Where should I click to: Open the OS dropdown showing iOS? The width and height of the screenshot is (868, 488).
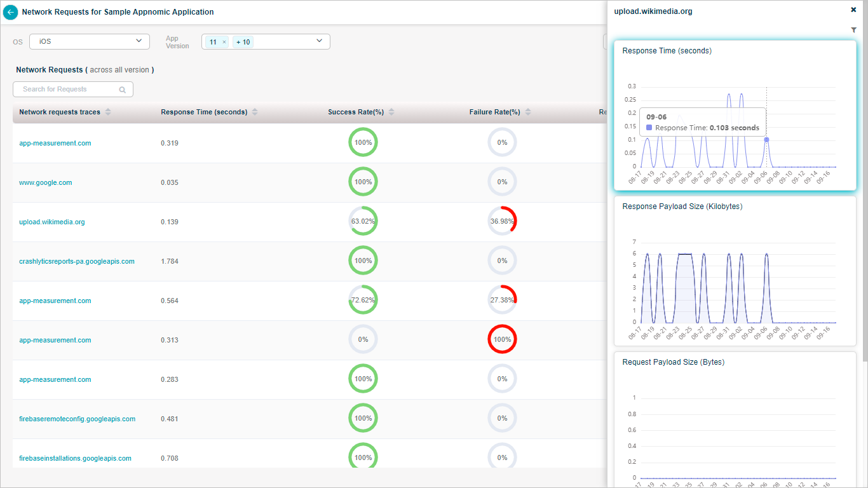tap(89, 41)
